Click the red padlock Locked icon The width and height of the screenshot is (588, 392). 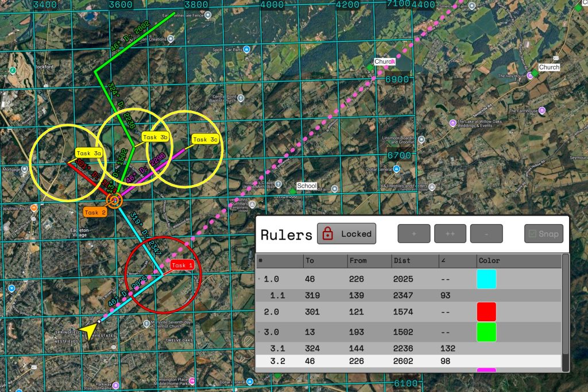click(328, 234)
